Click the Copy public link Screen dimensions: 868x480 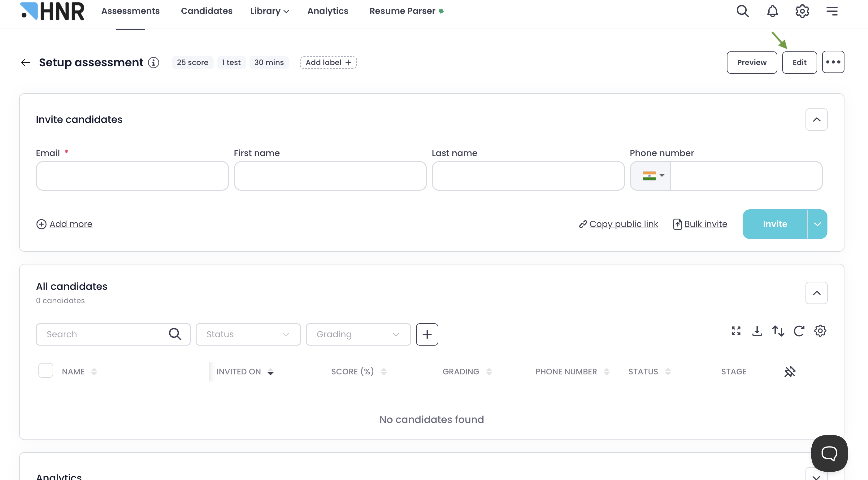(x=623, y=224)
